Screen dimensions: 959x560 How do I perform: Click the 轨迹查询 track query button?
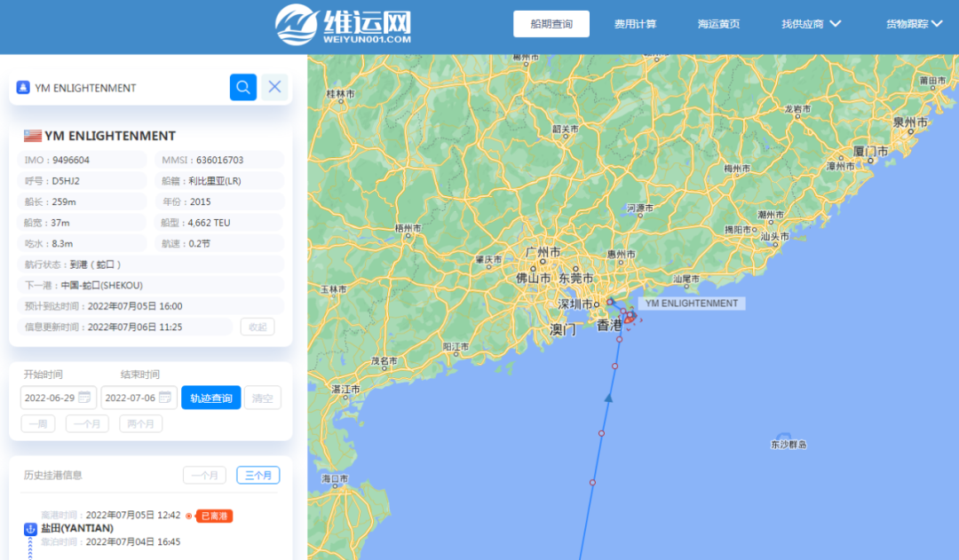210,398
